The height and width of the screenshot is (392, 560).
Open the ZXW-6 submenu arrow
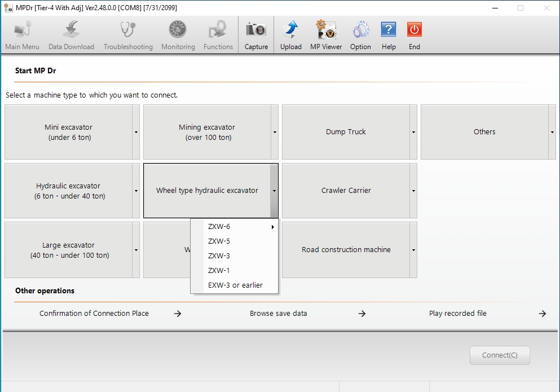(x=273, y=227)
